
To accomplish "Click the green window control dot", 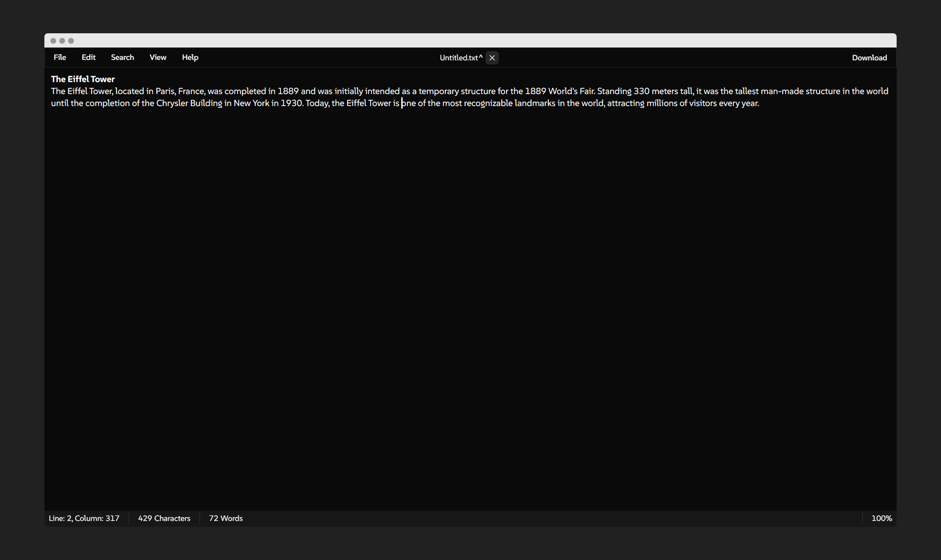I will [x=71, y=40].
